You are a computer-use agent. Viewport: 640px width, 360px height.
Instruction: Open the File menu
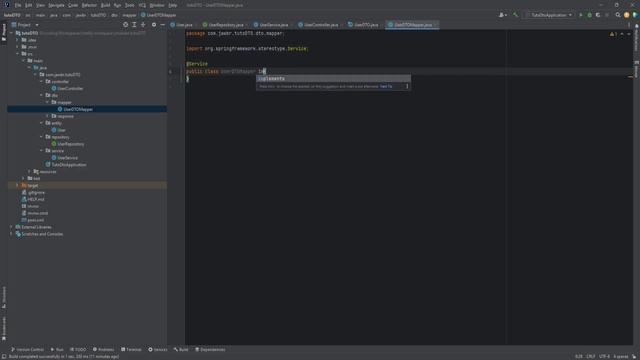point(18,5)
